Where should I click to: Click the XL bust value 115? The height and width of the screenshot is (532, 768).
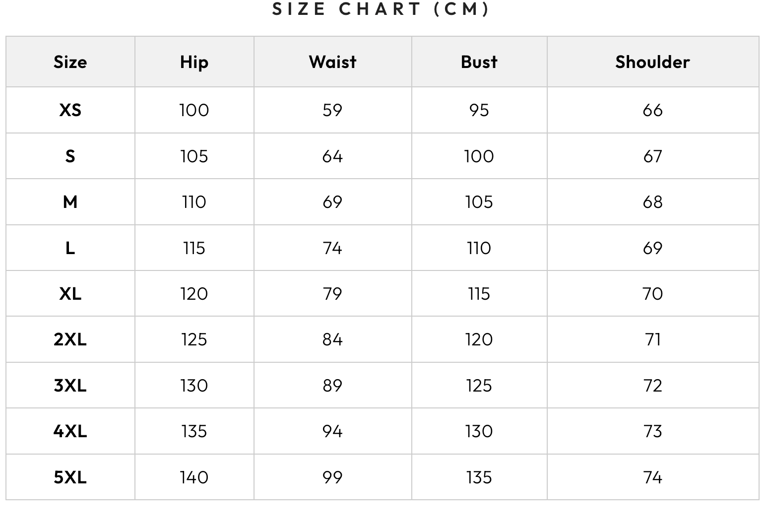(x=479, y=294)
